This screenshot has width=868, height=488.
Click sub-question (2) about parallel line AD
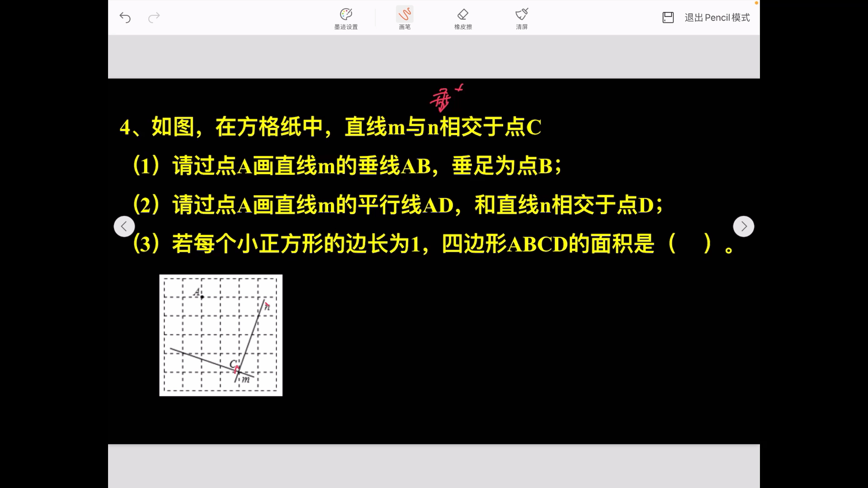click(398, 205)
